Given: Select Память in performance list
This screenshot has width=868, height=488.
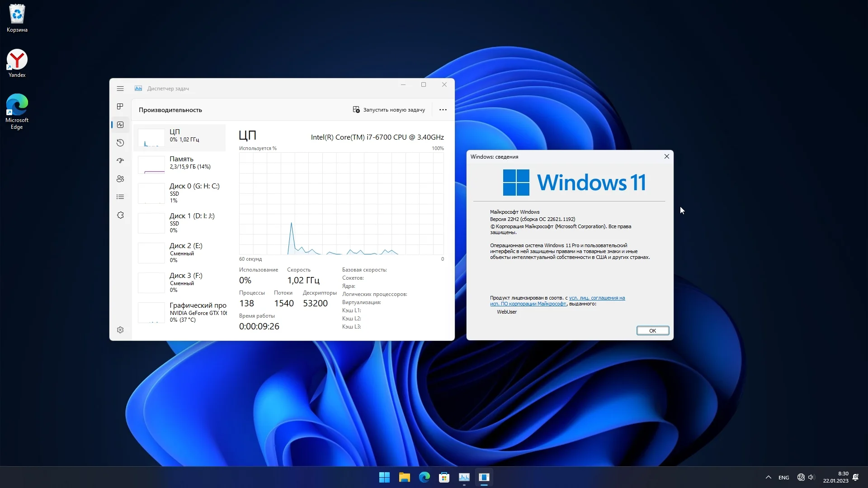Looking at the screenshot, I should tap(181, 163).
